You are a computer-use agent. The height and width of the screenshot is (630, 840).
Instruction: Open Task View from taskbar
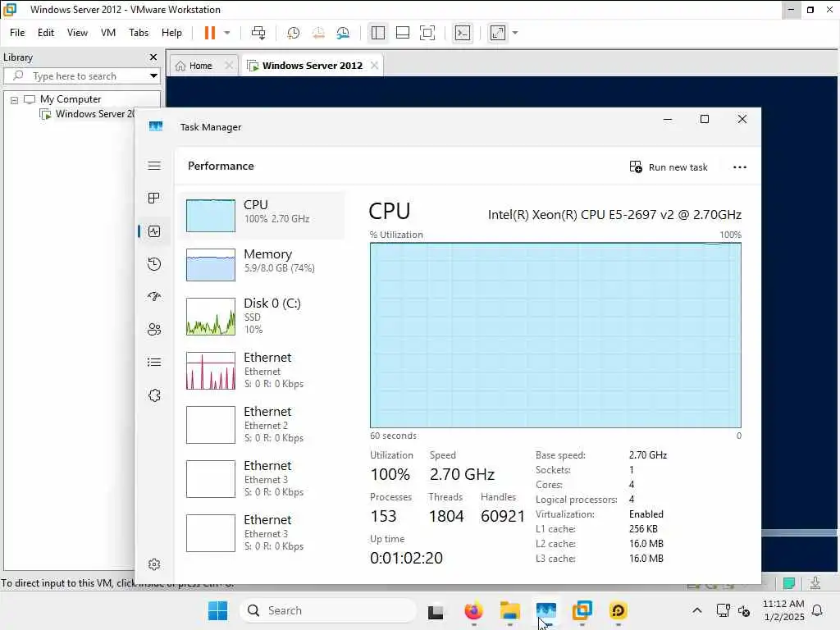(436, 610)
